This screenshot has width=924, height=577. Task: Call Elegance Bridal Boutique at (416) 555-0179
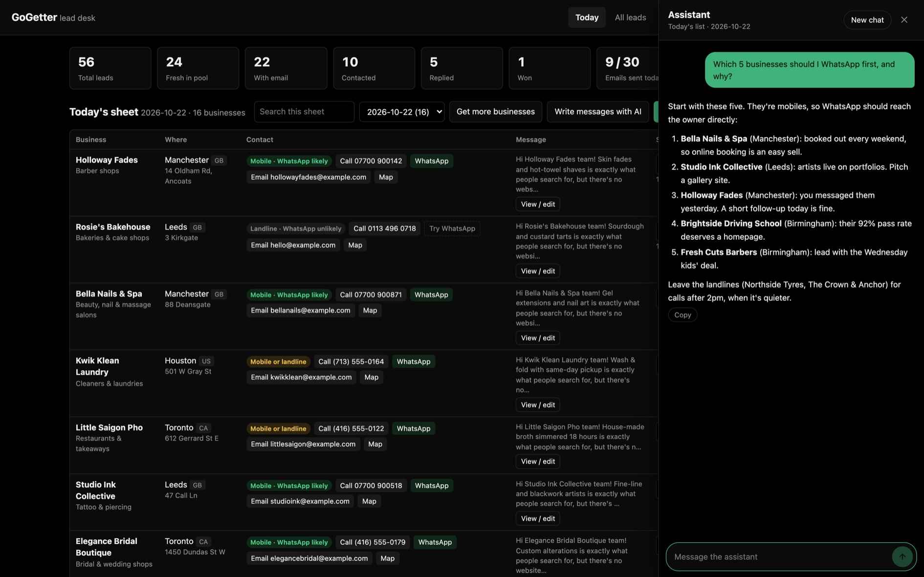click(x=373, y=543)
